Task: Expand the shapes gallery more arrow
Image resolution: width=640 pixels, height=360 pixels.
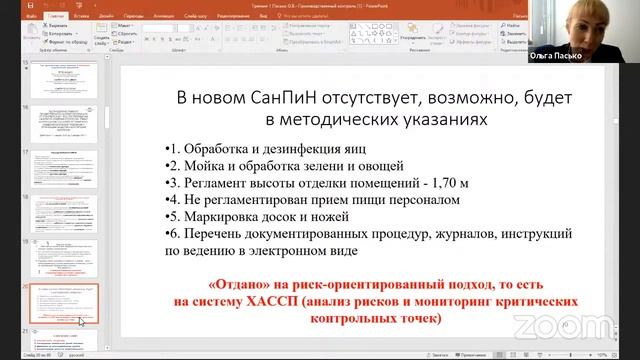Action: click(x=396, y=41)
